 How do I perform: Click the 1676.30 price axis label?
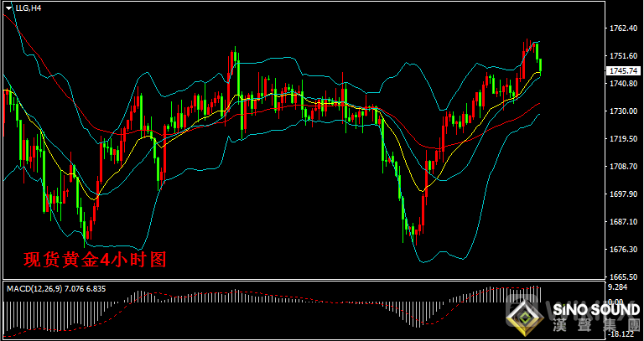click(621, 250)
